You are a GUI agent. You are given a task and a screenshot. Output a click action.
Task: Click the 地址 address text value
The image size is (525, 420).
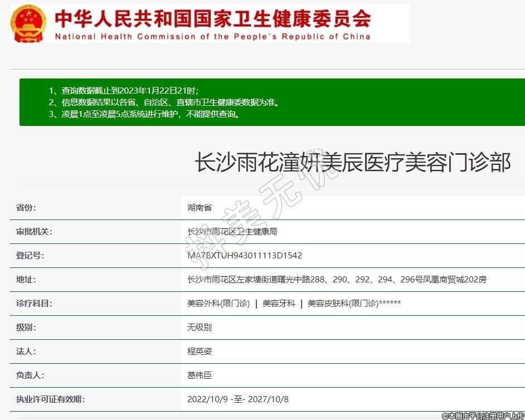coord(337,280)
